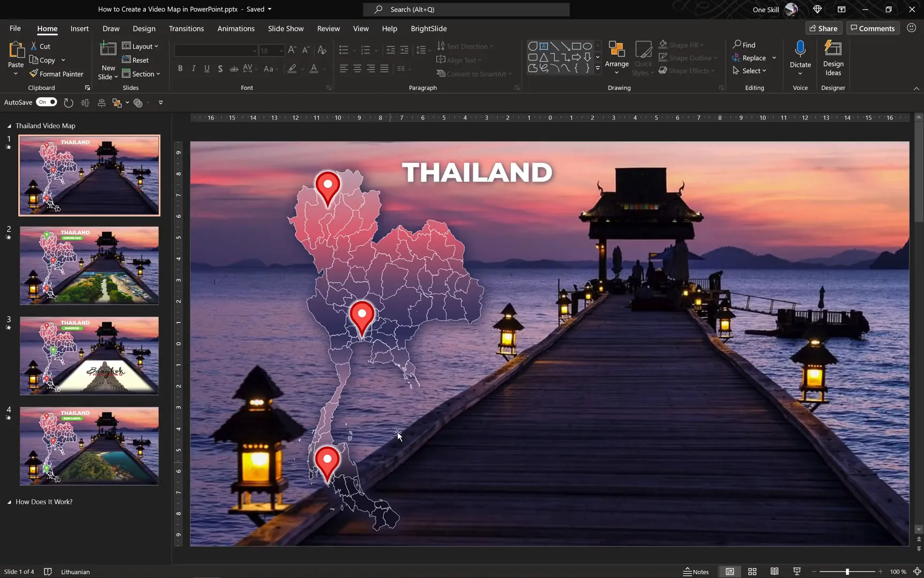Toggle the Notes pane in the status bar
The image size is (924, 578).
click(697, 572)
